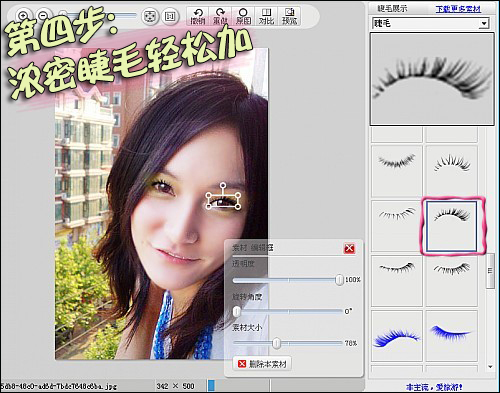Screen dimensions: 500x393
Task: Click the sidebar scrollbar down arrow
Action: pyautogui.click(x=490, y=367)
